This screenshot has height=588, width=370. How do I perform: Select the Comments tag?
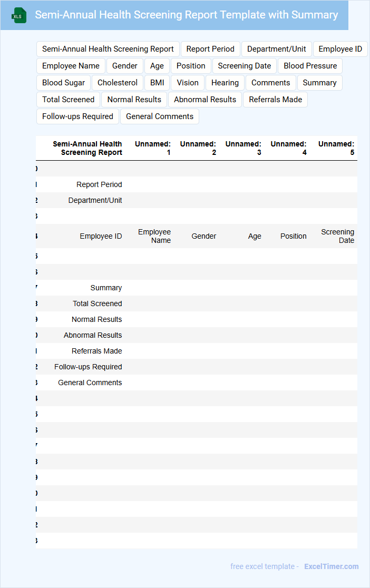click(x=270, y=83)
